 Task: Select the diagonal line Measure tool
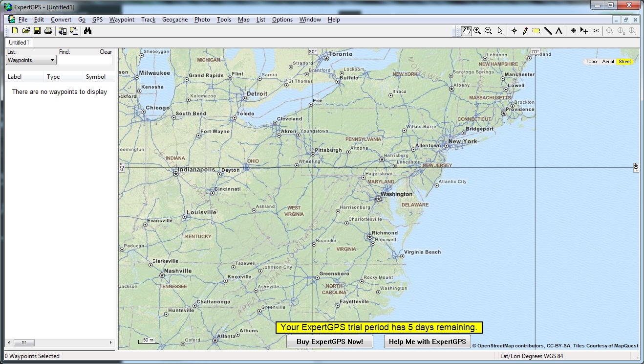pyautogui.click(x=548, y=30)
